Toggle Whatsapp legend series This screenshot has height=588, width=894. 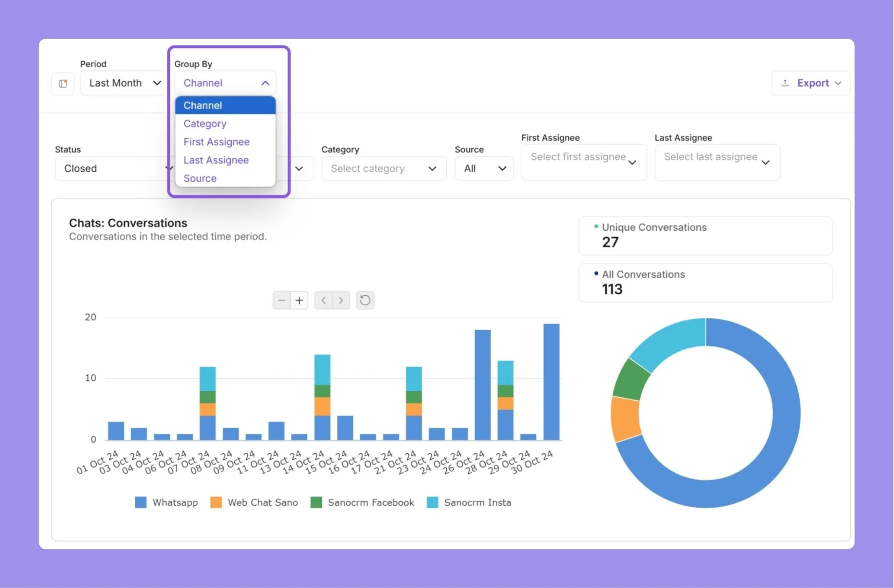point(167,502)
